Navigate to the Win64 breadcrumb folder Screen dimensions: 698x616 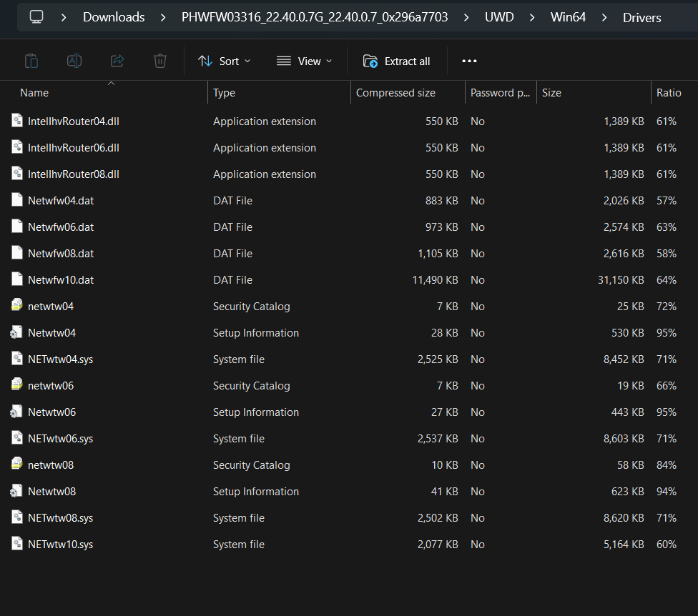[x=568, y=16]
